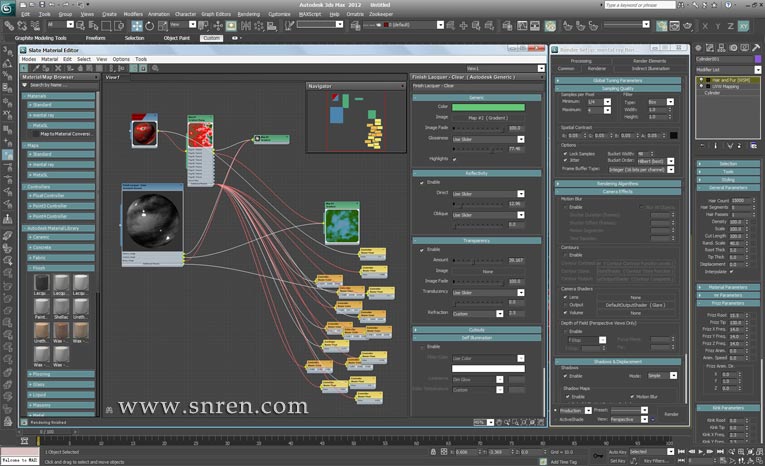This screenshot has height=466, width=765.
Task: Toggle Shadow Maps Motion Blur checkbox
Action: (632, 397)
